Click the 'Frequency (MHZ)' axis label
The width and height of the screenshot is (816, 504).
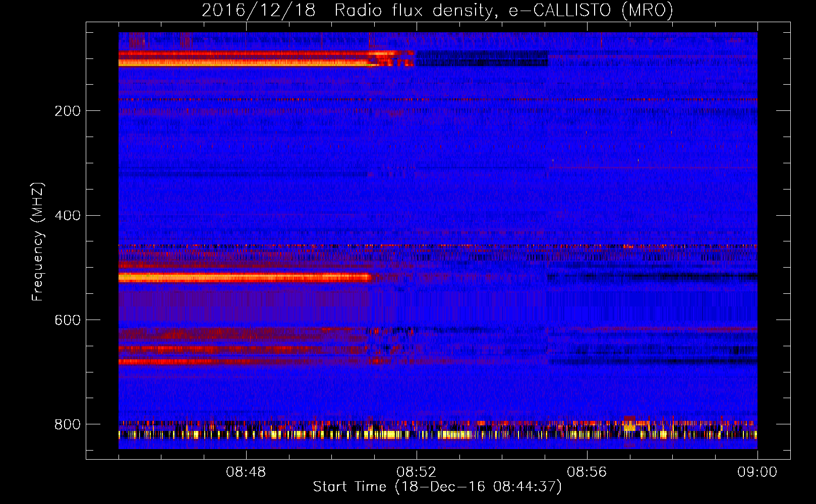tap(38, 242)
